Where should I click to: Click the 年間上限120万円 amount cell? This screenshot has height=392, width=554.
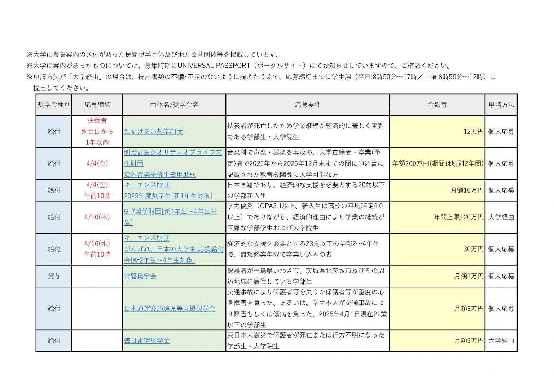coord(458,217)
